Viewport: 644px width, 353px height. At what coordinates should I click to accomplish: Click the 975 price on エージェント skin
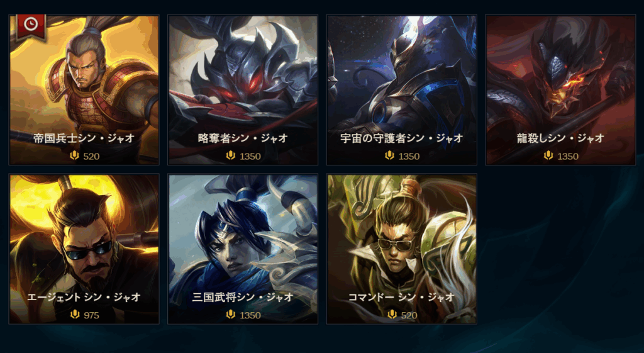tap(92, 315)
